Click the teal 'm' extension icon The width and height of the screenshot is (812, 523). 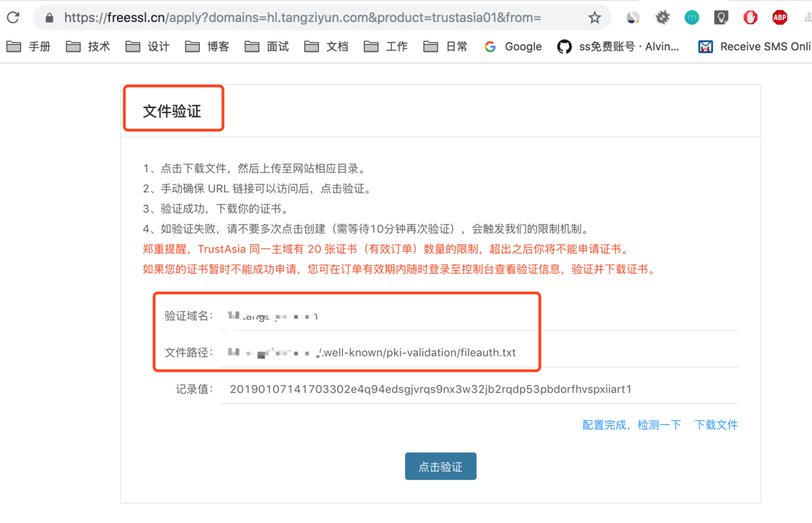tap(692, 17)
